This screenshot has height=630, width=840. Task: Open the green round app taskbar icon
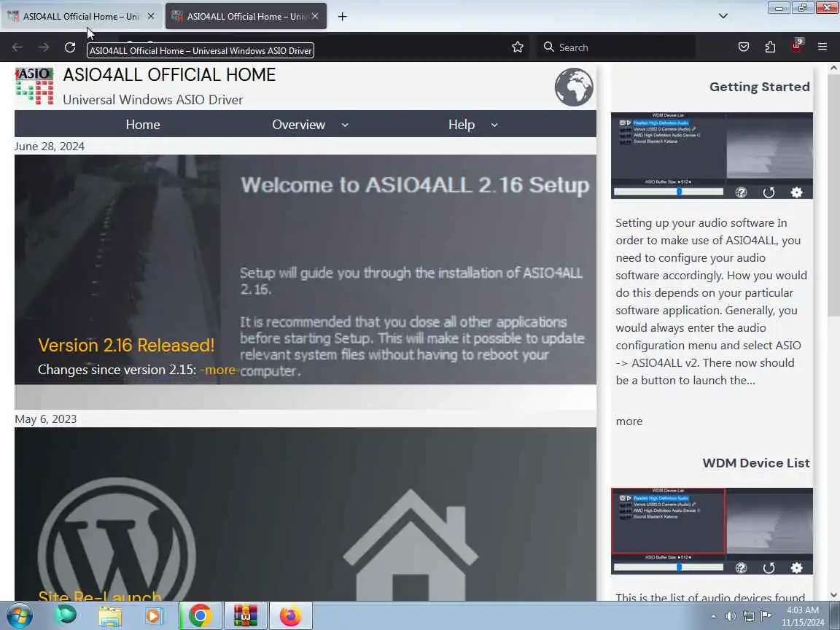coord(66,615)
